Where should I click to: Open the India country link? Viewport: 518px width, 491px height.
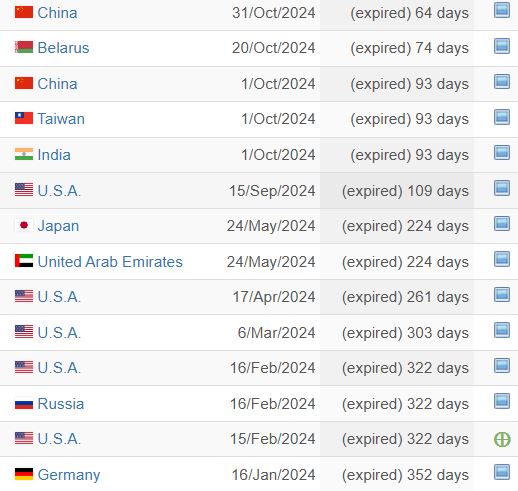coord(54,155)
